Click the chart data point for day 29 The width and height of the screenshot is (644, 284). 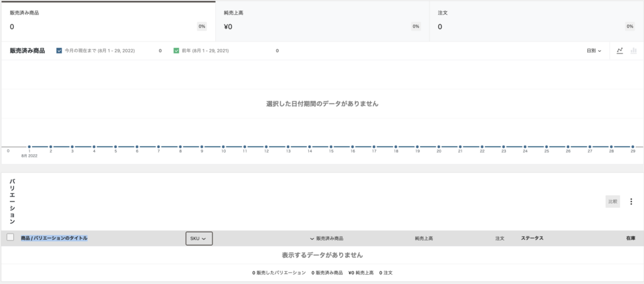(x=632, y=147)
